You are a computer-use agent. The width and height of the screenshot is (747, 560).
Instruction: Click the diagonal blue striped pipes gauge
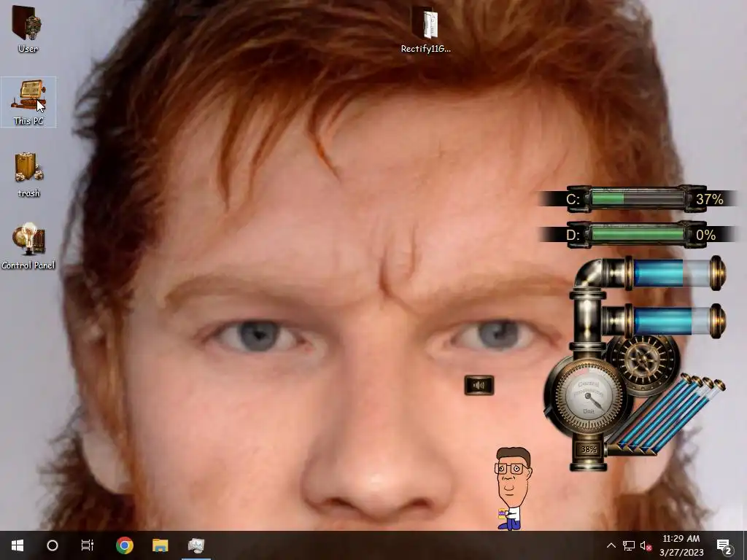point(667,414)
